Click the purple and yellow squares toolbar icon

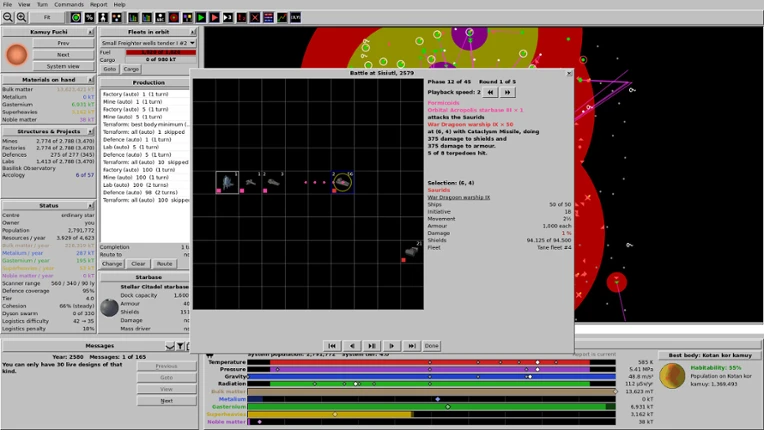tap(187, 18)
